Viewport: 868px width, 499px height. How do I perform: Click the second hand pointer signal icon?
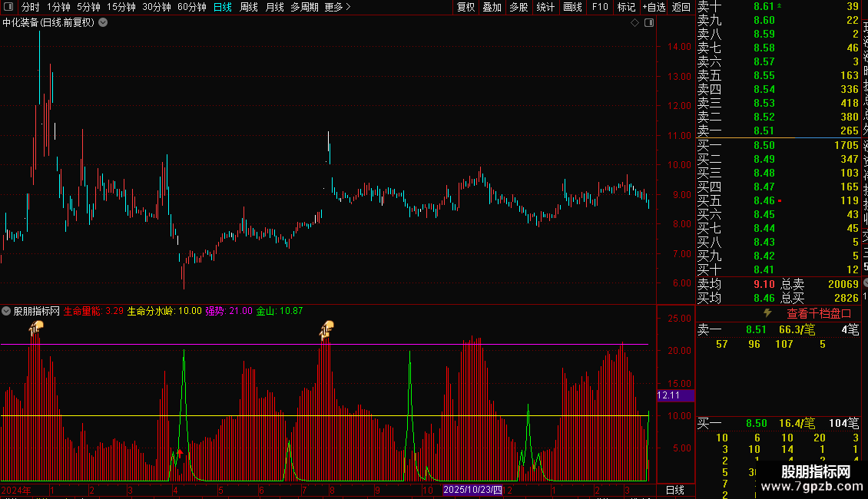pyautogui.click(x=326, y=329)
